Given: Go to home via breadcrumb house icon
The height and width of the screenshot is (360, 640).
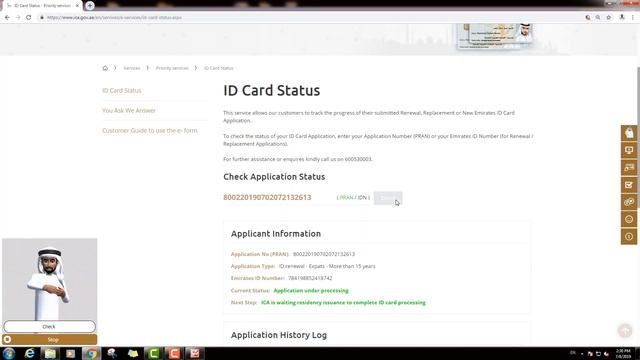Looking at the screenshot, I should [x=105, y=68].
